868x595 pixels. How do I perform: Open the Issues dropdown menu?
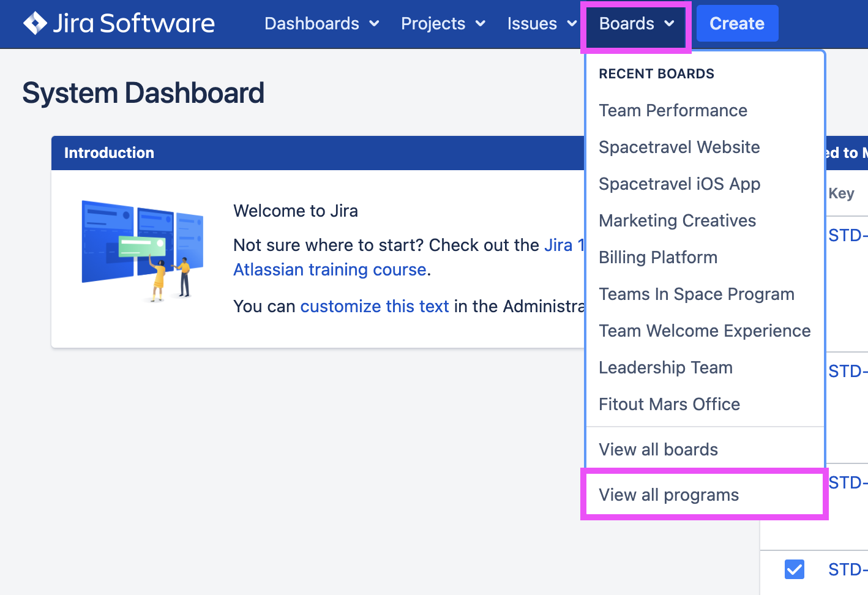pyautogui.click(x=541, y=24)
